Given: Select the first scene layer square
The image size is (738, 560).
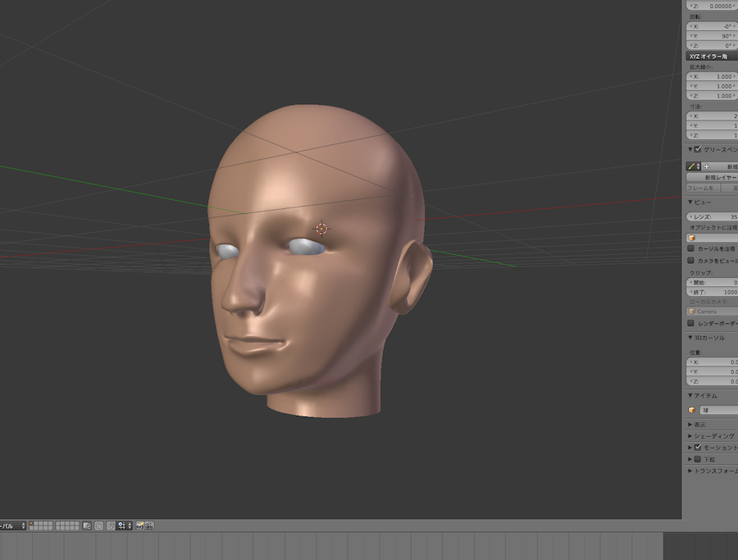Looking at the screenshot, I should point(33,523).
